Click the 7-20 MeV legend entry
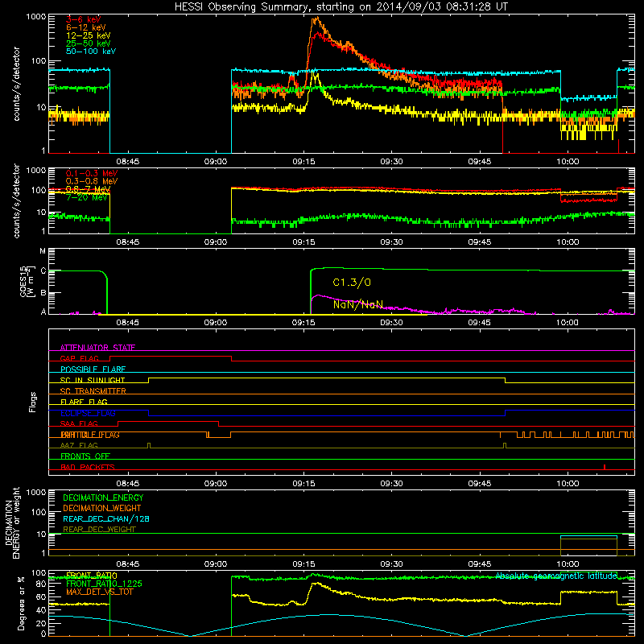Screen dimensions: 644x644 86,197
